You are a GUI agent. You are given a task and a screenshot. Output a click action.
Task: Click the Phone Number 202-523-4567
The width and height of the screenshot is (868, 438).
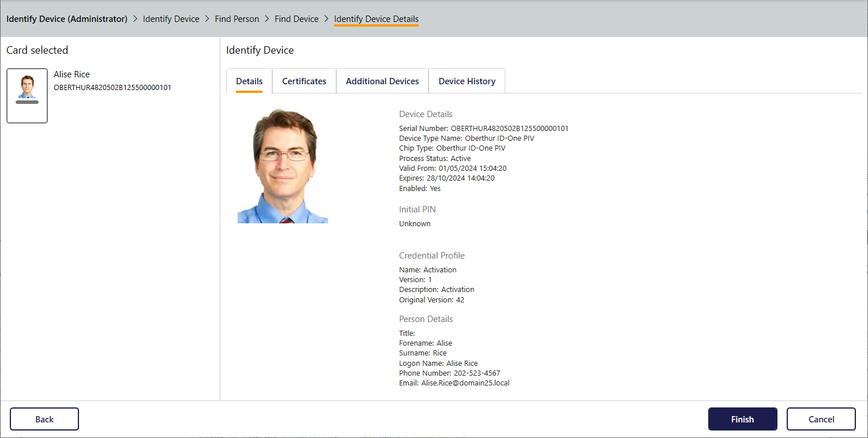[x=476, y=373]
